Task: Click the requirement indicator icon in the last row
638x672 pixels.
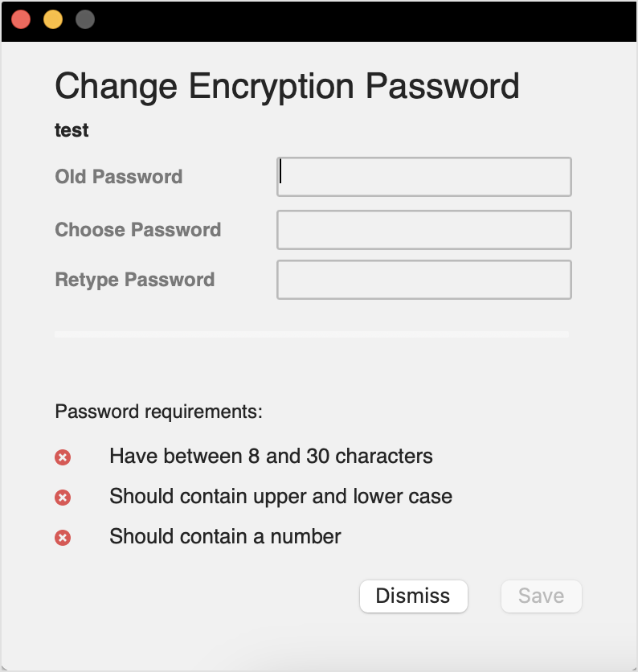Action: coord(63,537)
